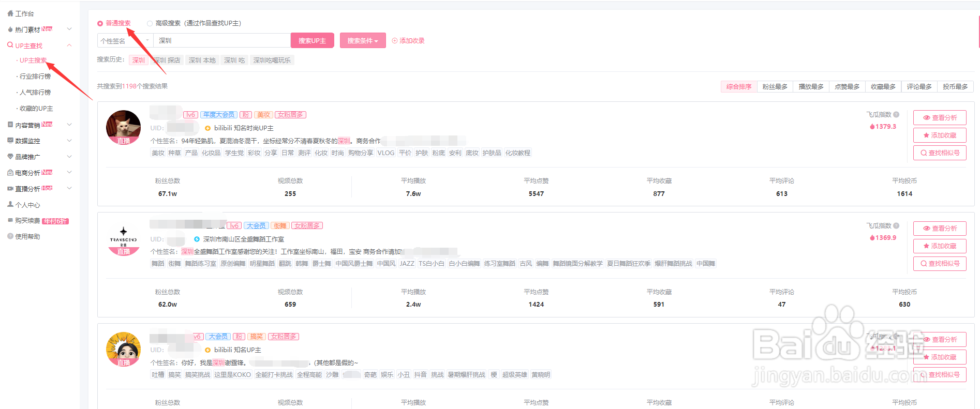Open the 人气排行榜 submenu item
The image size is (980, 409).
35,93
